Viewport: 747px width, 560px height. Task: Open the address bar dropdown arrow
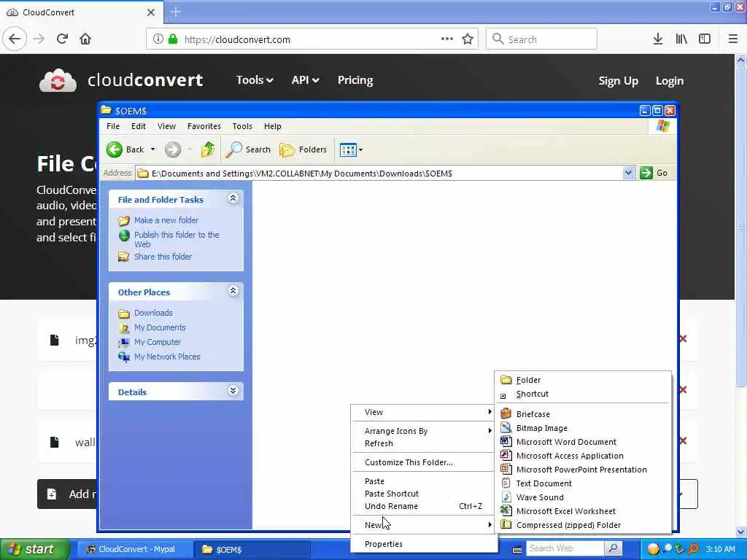click(x=628, y=173)
